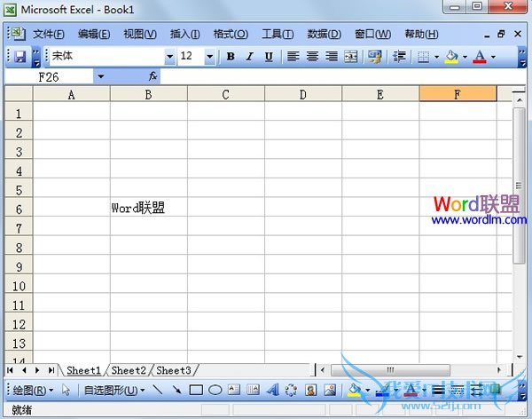Click the Currency style icon
Image resolution: width=532 pixels, height=419 pixels.
(x=375, y=57)
